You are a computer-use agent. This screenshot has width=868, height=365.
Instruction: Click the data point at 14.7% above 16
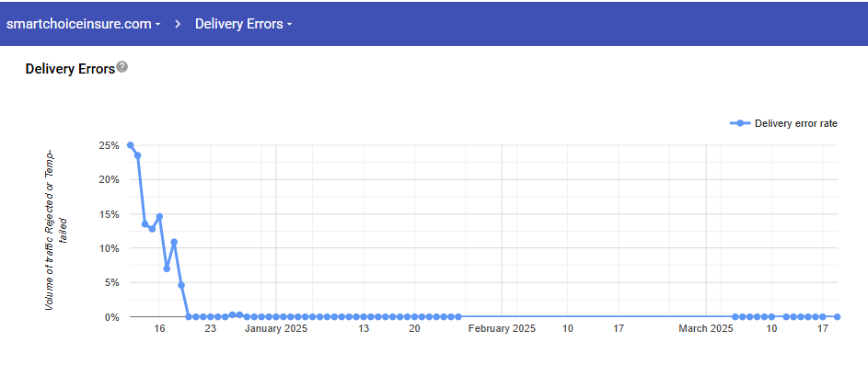[x=159, y=216]
